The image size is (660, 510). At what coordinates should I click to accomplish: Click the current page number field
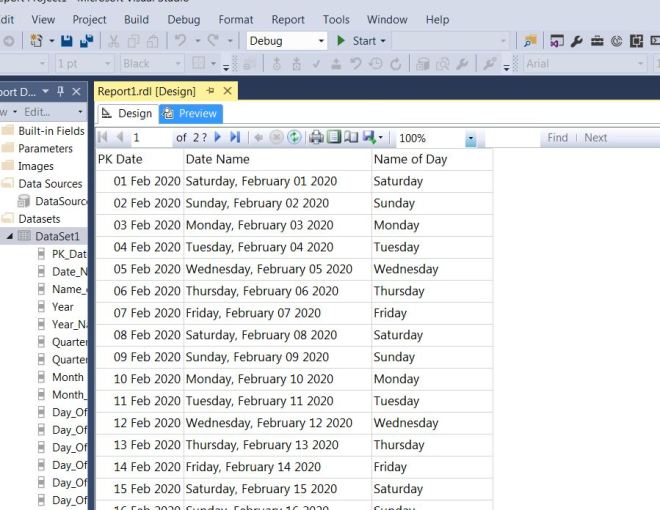pos(150,138)
